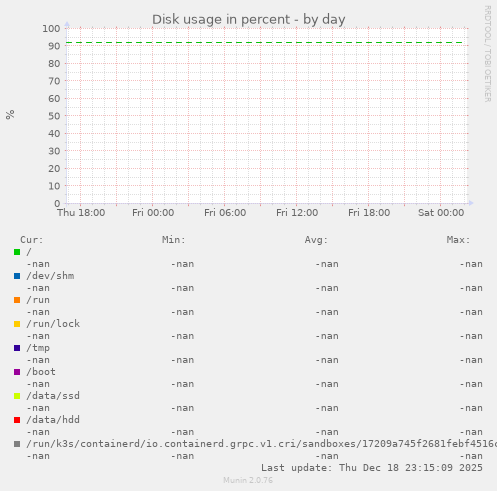Select the /run/lock legend label
The height and width of the screenshot is (491, 497).
53,324
